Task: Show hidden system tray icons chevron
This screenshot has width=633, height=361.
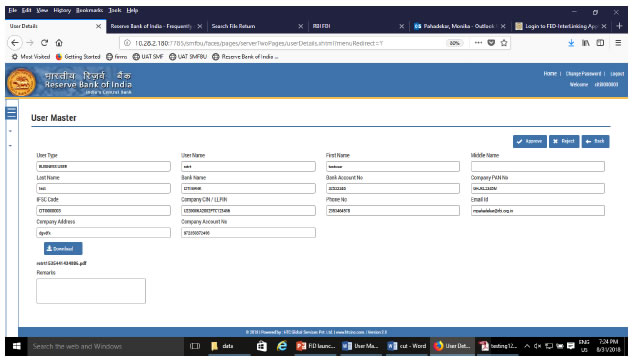Action: pos(527,346)
